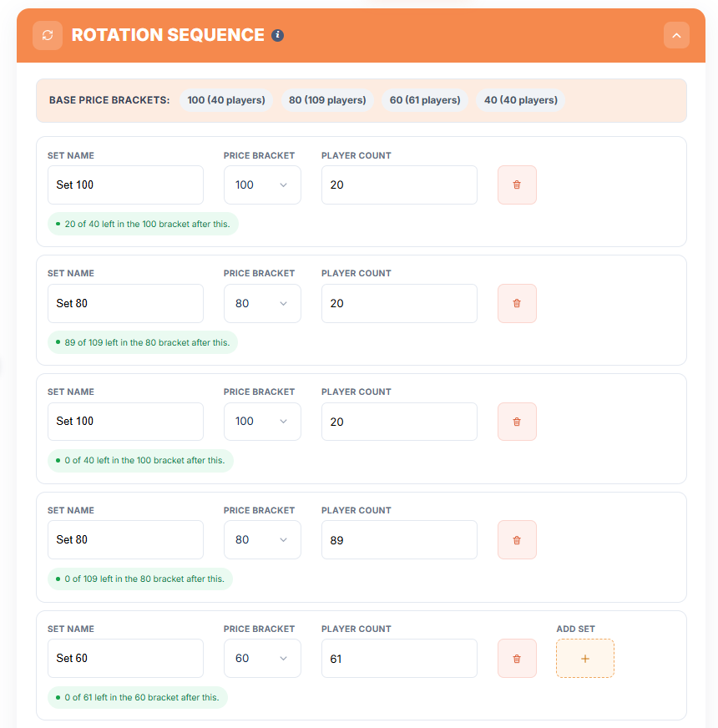
Task: Edit player count in row with 89 of 109 left
Action: [399, 304]
